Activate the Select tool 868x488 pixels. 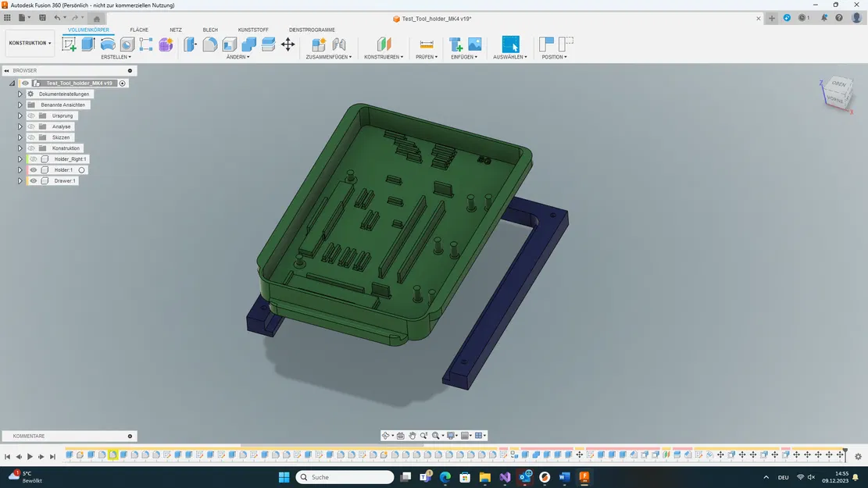[510, 45]
